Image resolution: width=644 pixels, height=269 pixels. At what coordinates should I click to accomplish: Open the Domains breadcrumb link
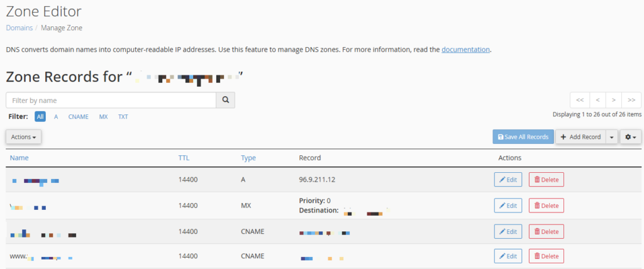click(x=19, y=28)
